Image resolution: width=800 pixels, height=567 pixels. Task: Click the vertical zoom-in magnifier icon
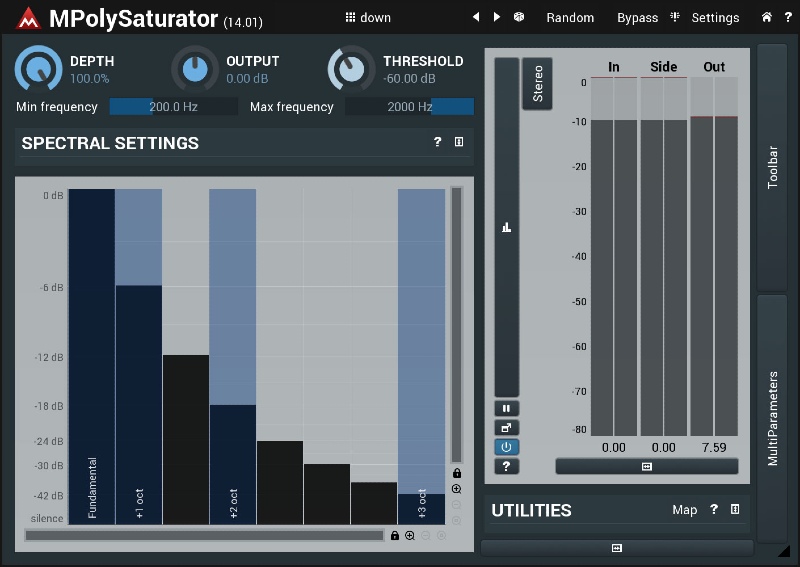[457, 489]
